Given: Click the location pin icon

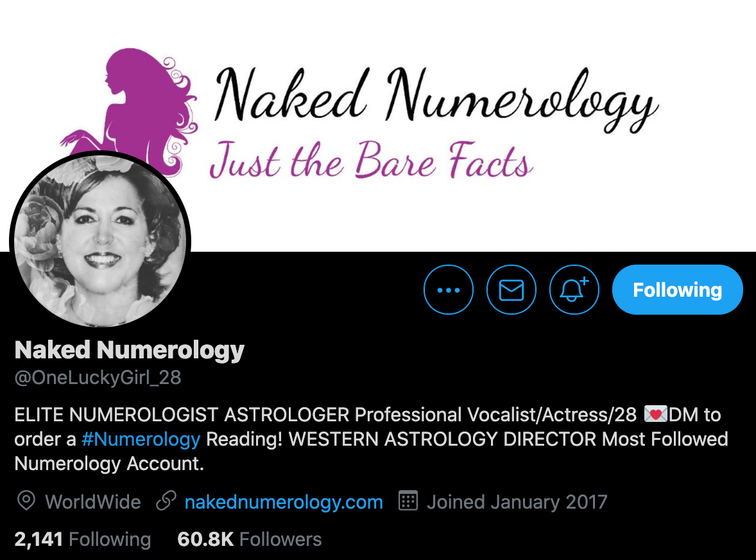Looking at the screenshot, I should (x=26, y=501).
